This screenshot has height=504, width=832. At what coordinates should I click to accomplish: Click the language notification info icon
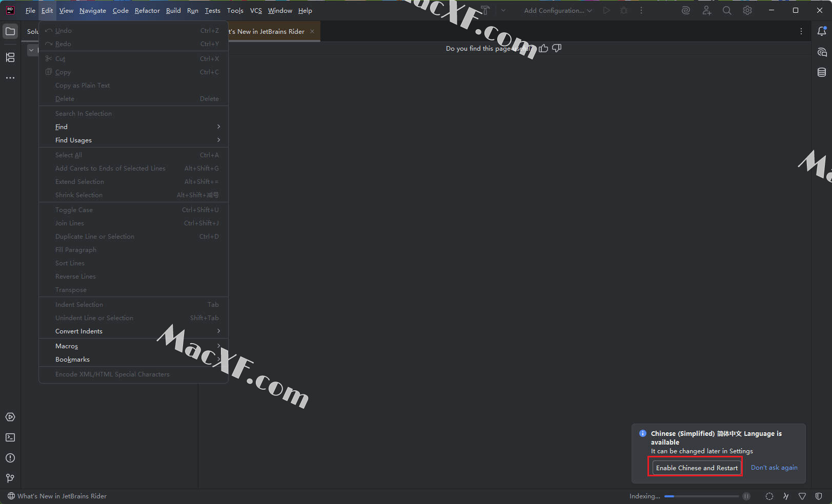(x=643, y=433)
